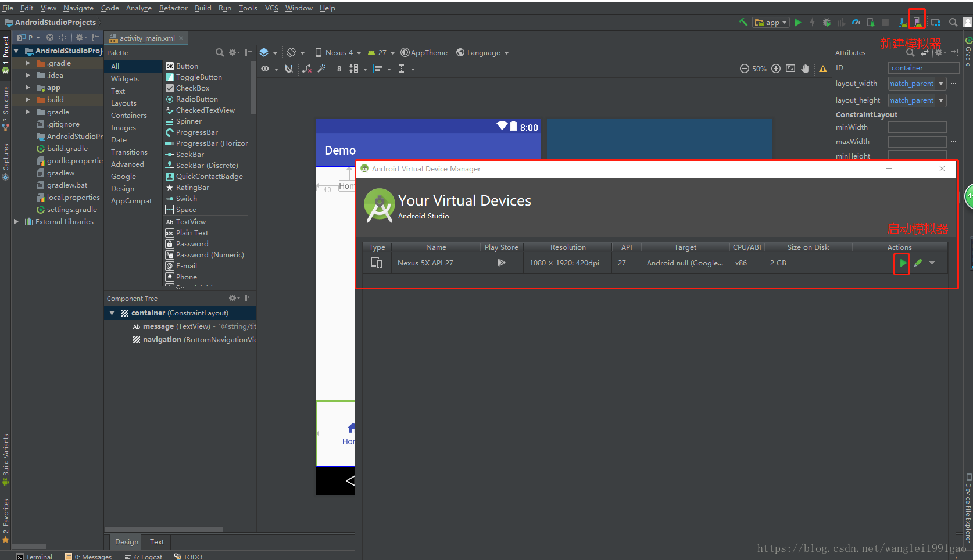Select CheckBox widget in Palette
973x560 pixels.
tap(193, 88)
